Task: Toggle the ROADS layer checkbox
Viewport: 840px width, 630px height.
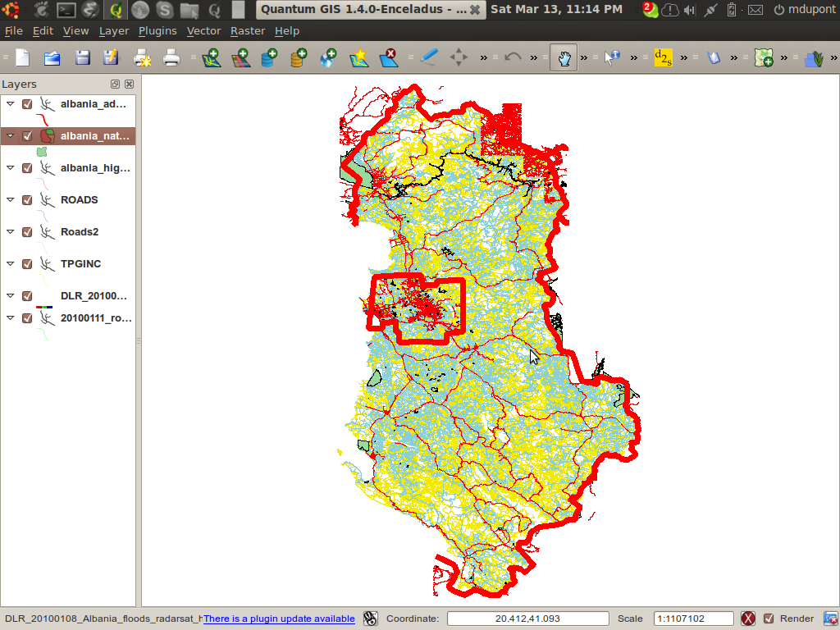Action: (27, 200)
